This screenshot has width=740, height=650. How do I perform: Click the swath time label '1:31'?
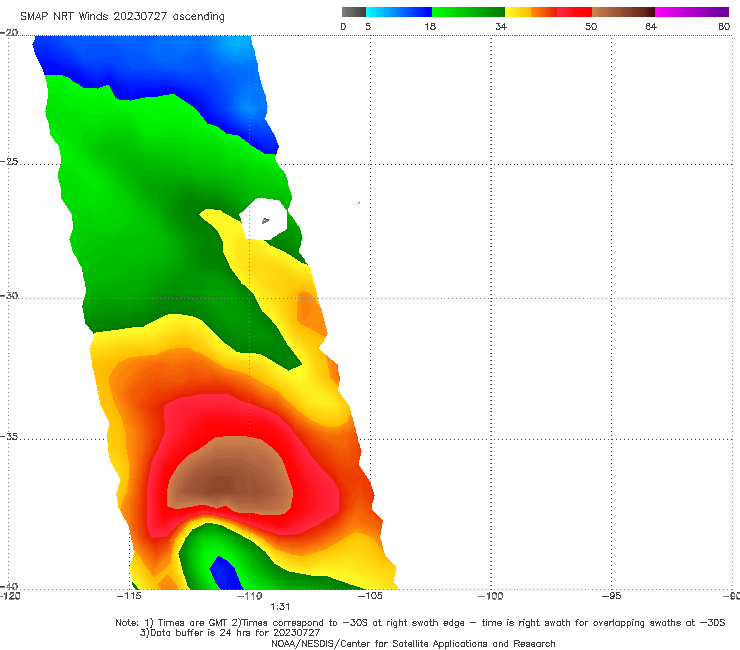click(280, 607)
